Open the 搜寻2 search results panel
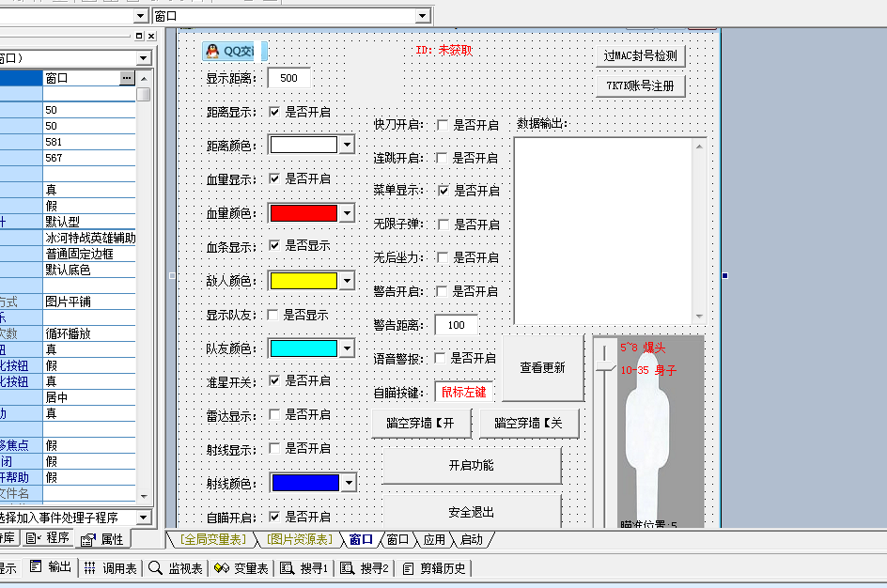Viewport: 887px width, 588px height. click(365, 567)
